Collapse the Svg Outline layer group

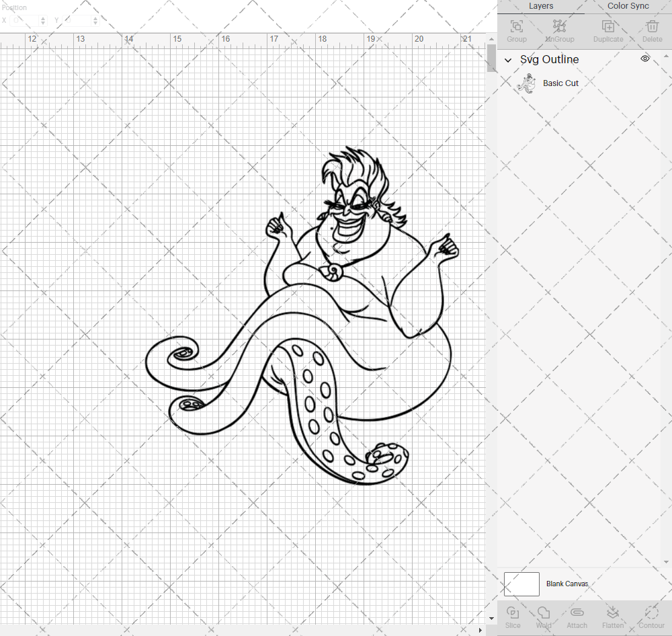coord(508,60)
